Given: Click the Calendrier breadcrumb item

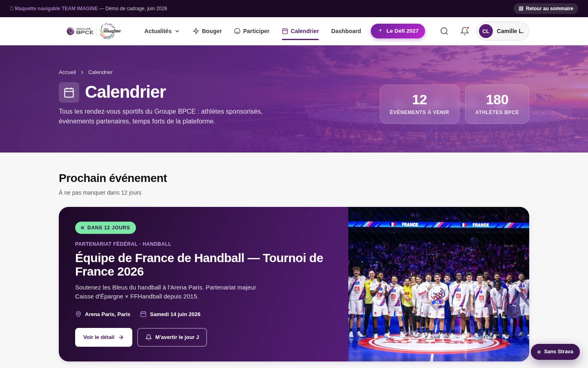Looking at the screenshot, I should pyautogui.click(x=100, y=72).
